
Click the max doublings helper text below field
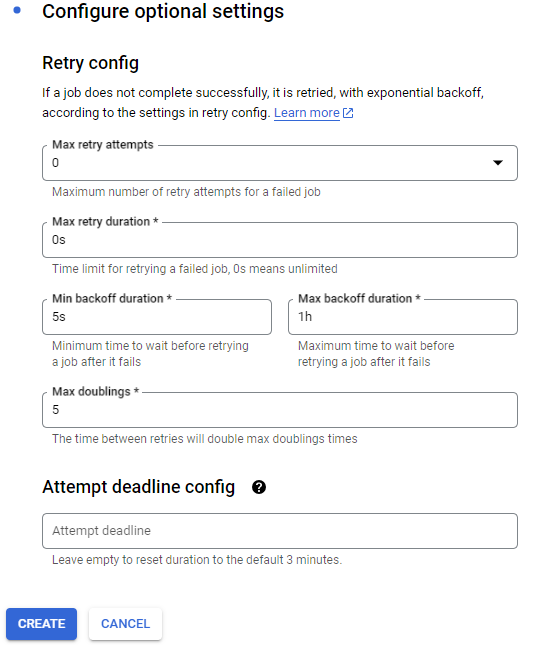tap(204, 439)
